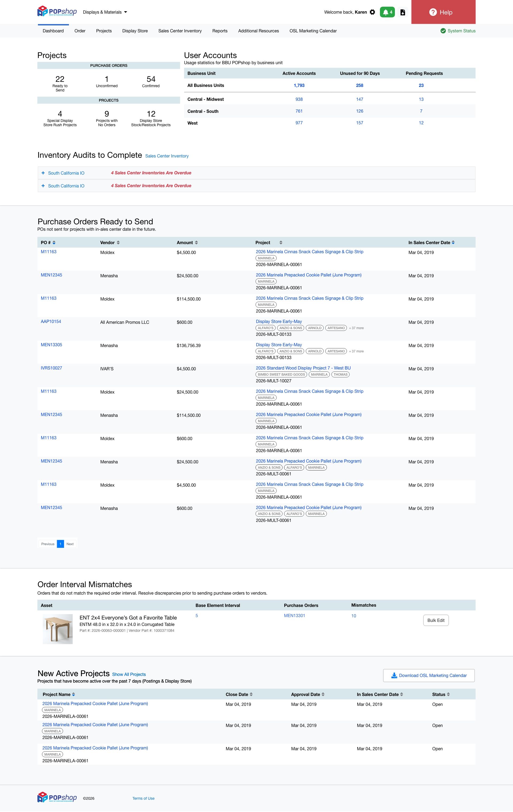Open the Help panel
This screenshot has height=812, width=513.
pos(443,12)
